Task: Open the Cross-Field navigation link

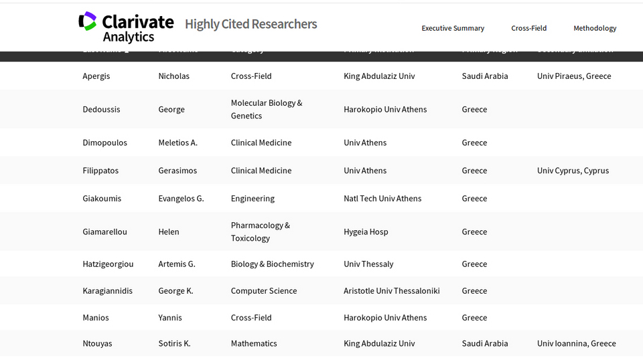Action: [x=528, y=28]
